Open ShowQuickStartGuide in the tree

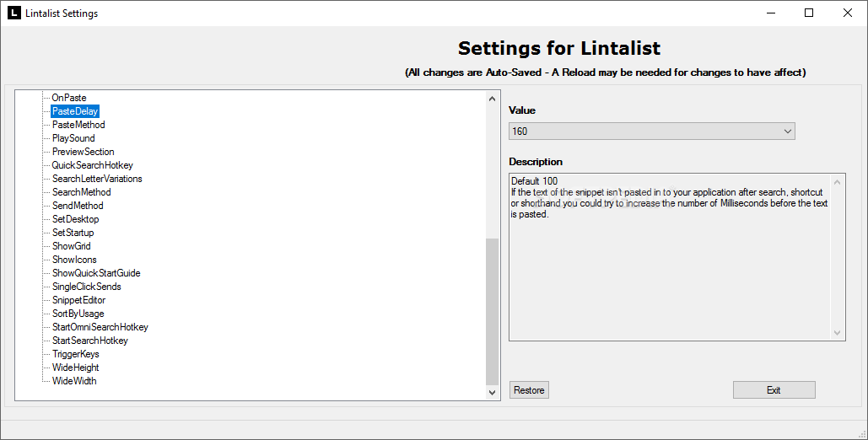coord(96,273)
